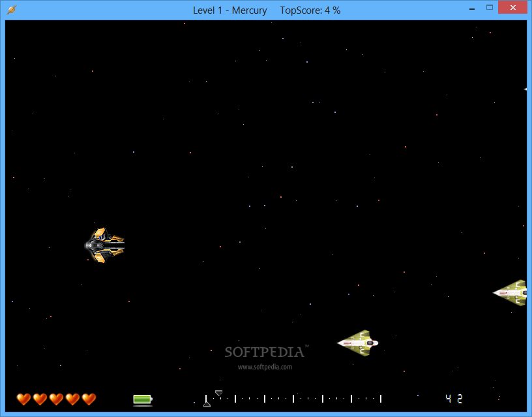
Task: Click the fourth heart life icon from the left
Action: coord(72,399)
